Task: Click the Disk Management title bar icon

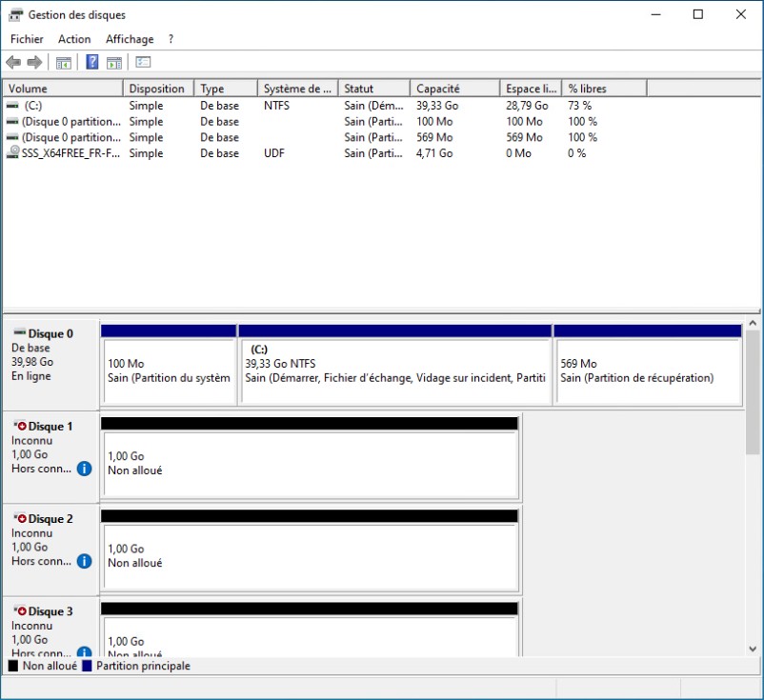Action: [15, 15]
